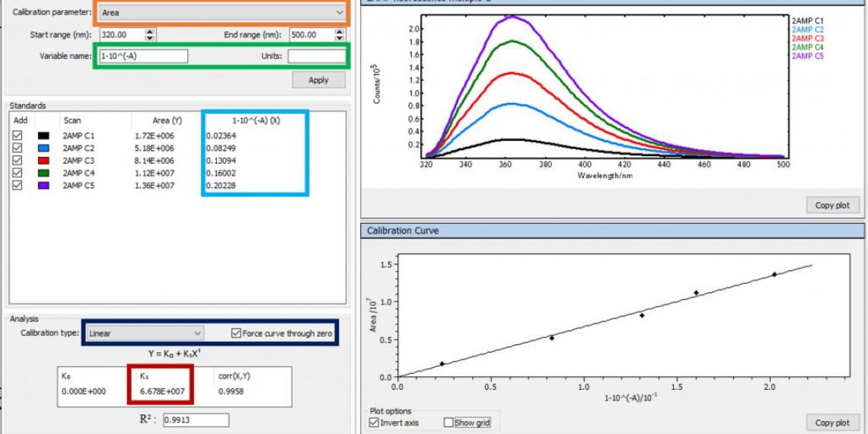Viewport: 868px width, 434px height.
Task: Open the Calibration parameter dropdown
Action: pyautogui.click(x=222, y=13)
